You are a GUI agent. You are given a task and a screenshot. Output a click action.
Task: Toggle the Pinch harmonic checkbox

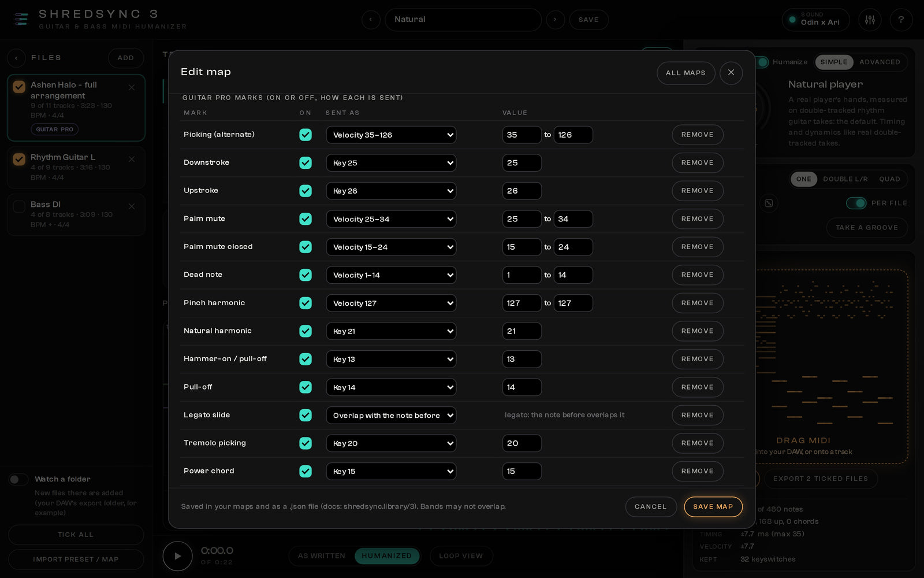[x=305, y=303]
